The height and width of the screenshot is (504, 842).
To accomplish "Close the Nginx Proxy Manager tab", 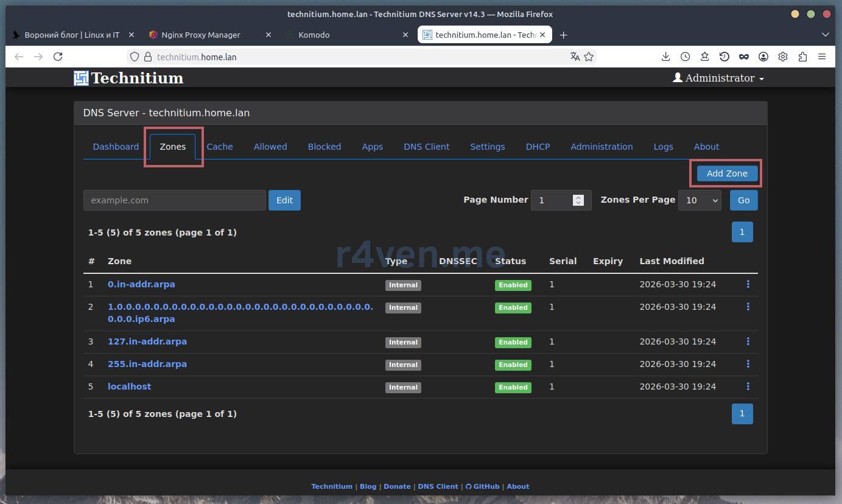I will pos(268,35).
